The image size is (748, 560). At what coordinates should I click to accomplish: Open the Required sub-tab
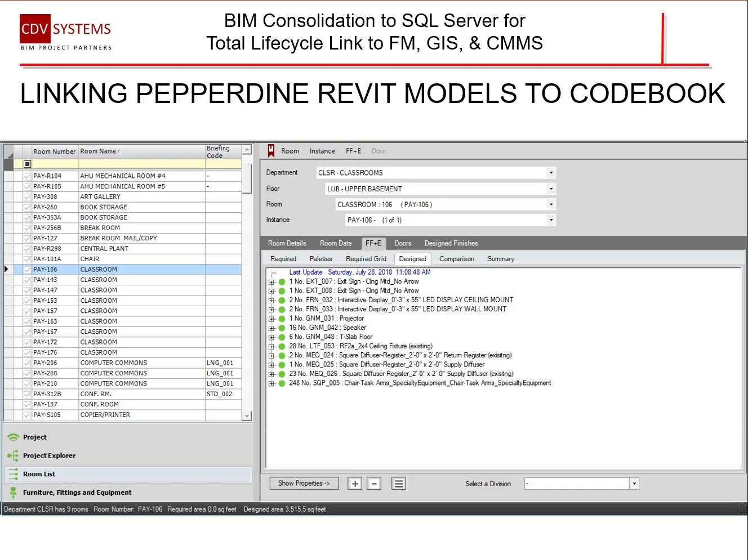pos(283,259)
